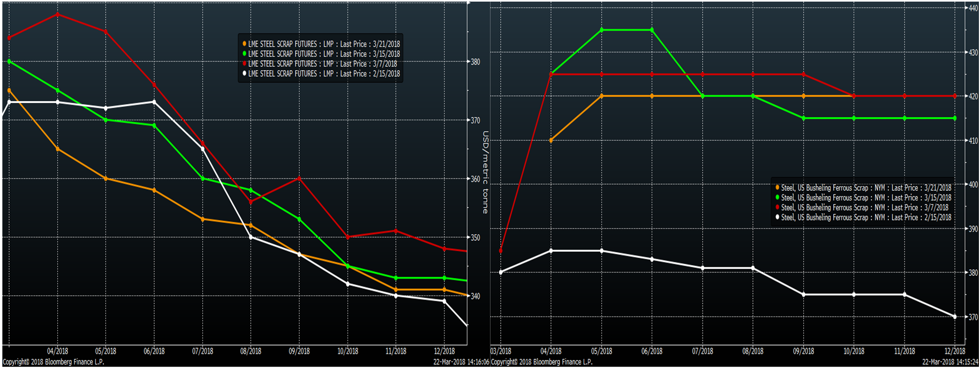Click green legend dot for LME 3/15/2018 series
Screen dimensions: 980x368
(x=245, y=54)
